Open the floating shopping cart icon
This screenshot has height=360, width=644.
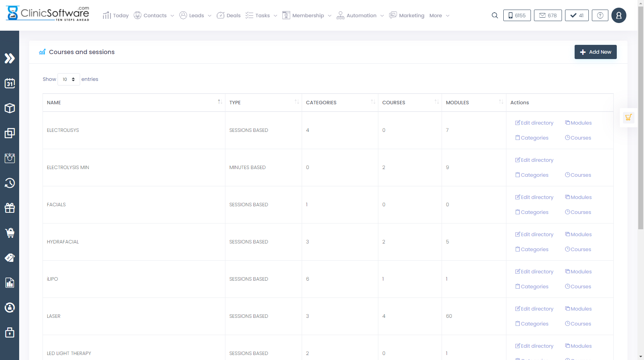628,117
